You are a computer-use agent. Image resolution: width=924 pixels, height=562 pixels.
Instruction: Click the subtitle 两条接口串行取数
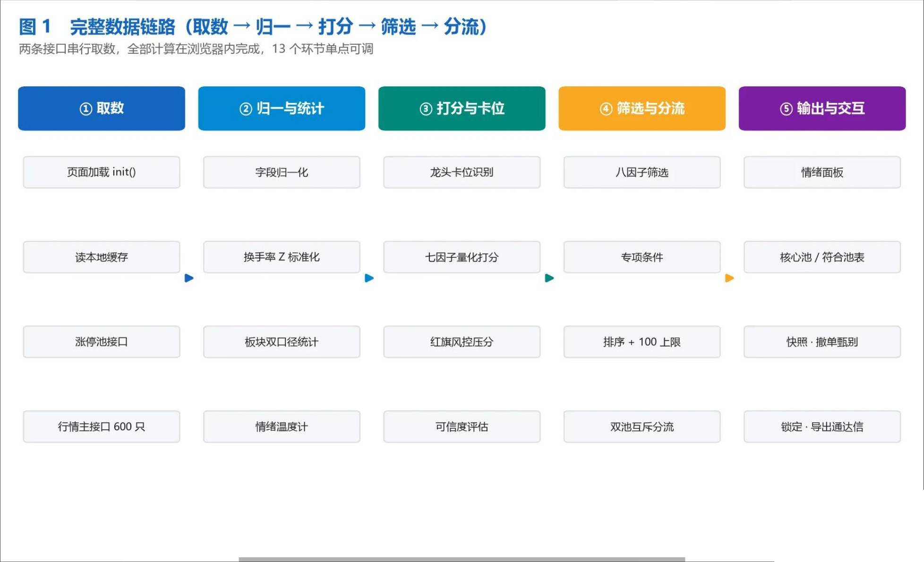tap(196, 49)
